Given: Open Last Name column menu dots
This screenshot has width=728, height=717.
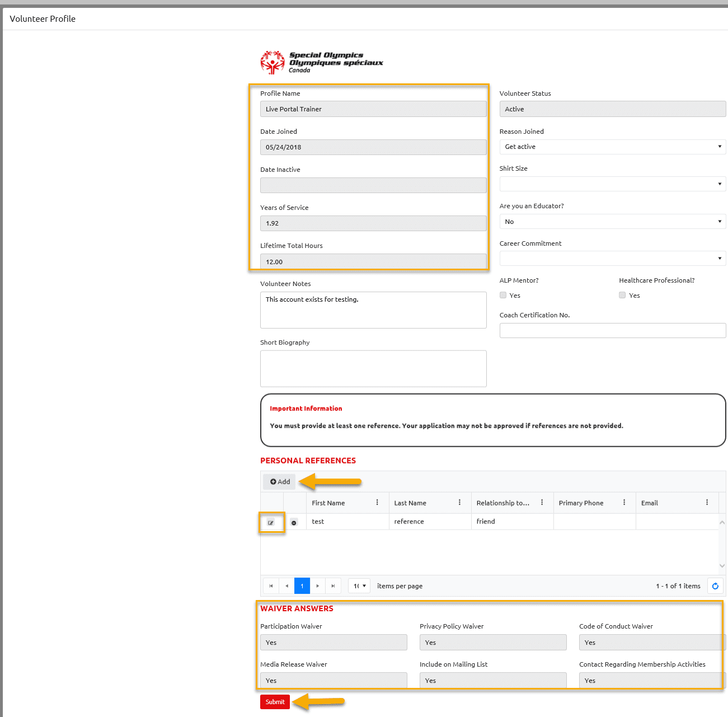Looking at the screenshot, I should [x=459, y=503].
